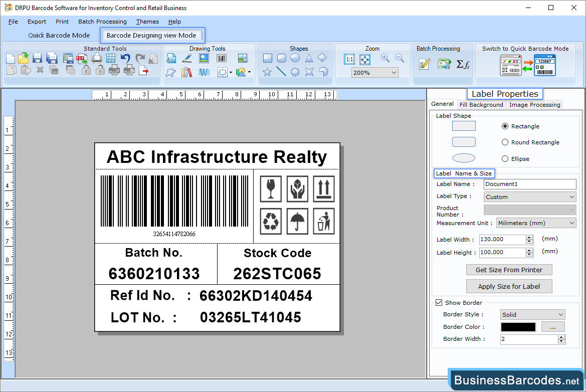The width and height of the screenshot is (586, 392).
Task: Pick the Ellipse shape tool
Action: click(295, 58)
